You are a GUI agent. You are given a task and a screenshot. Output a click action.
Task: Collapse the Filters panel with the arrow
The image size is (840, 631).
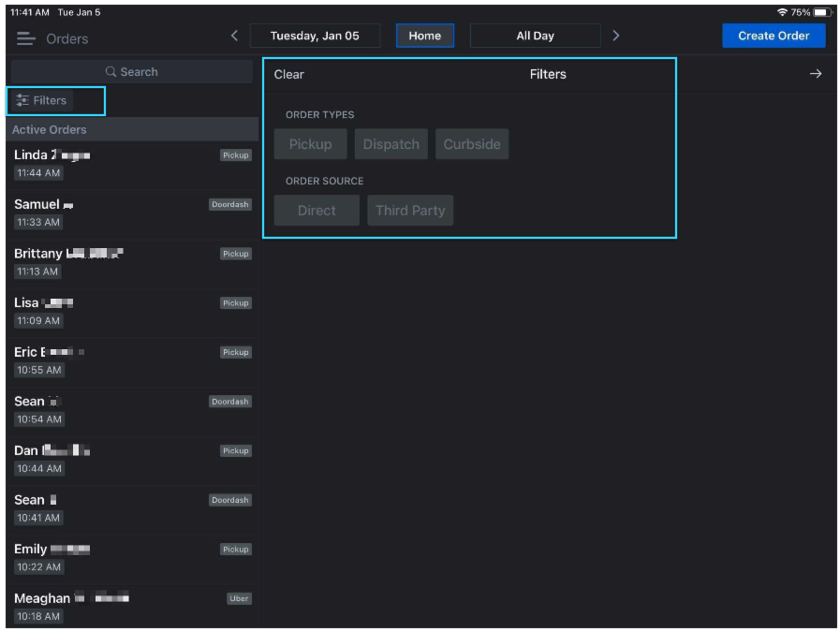click(816, 74)
